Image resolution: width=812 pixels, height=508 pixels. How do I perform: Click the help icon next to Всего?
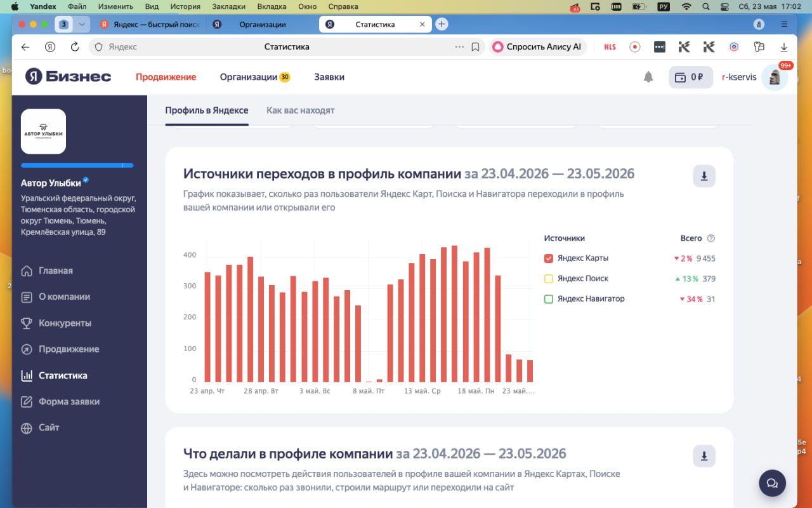tap(710, 238)
